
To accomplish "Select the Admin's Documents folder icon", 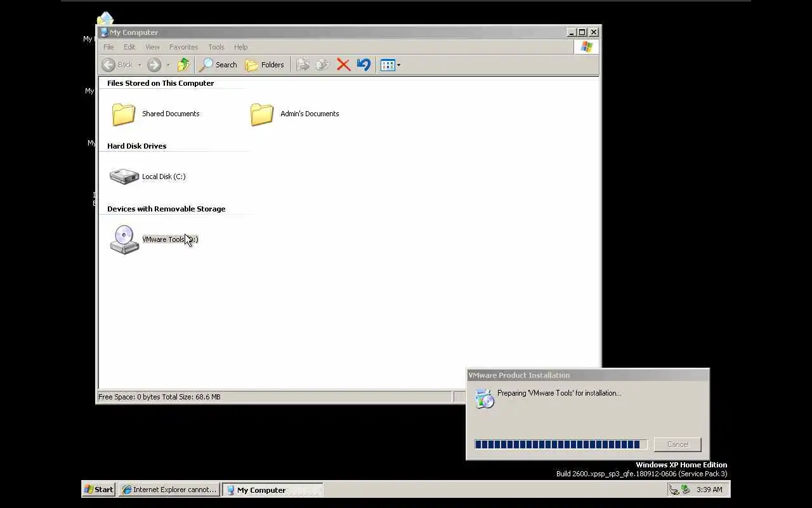I will pos(262,114).
